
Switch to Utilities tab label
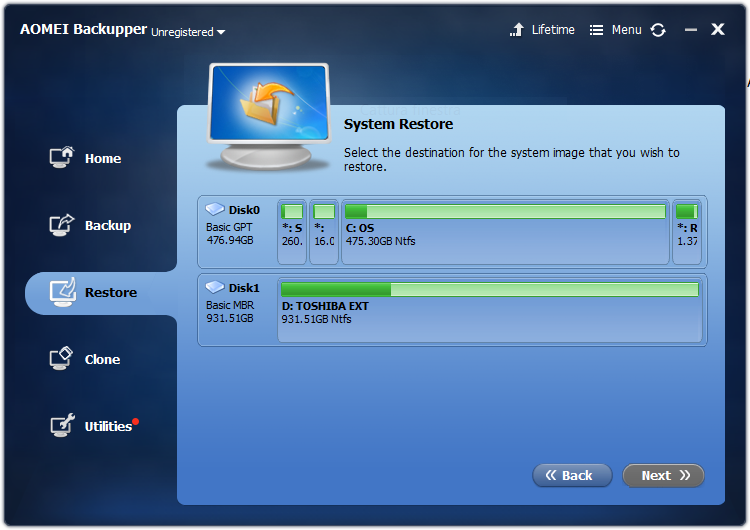pyautogui.click(x=108, y=426)
